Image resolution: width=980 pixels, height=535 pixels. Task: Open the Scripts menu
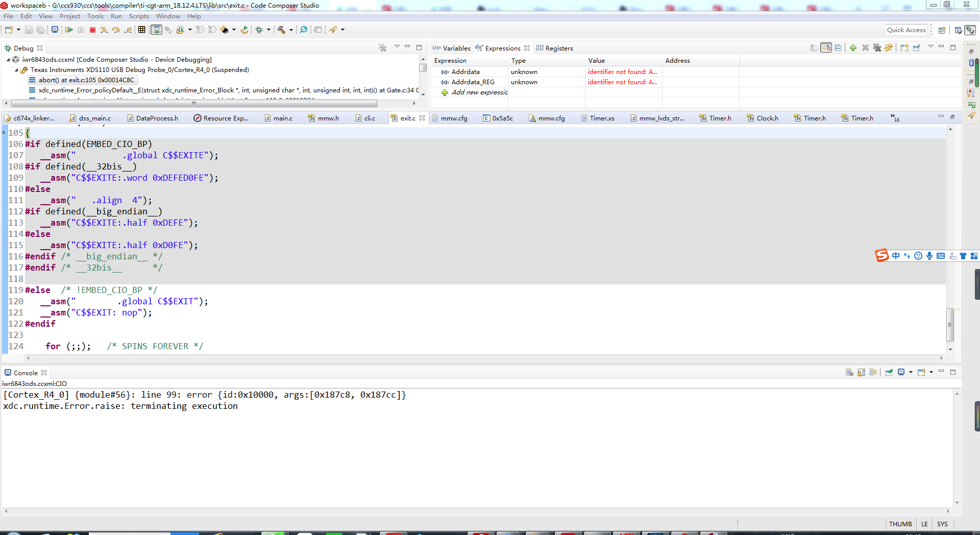point(139,16)
